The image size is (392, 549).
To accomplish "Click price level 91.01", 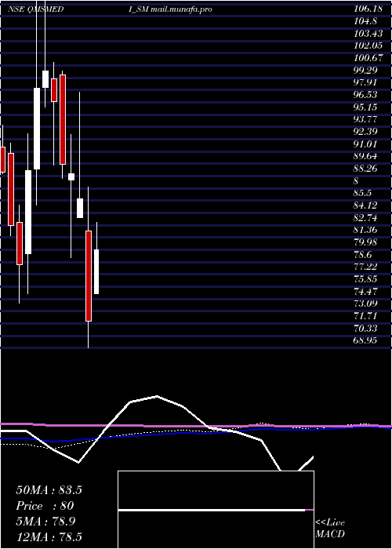I will pos(365,144).
